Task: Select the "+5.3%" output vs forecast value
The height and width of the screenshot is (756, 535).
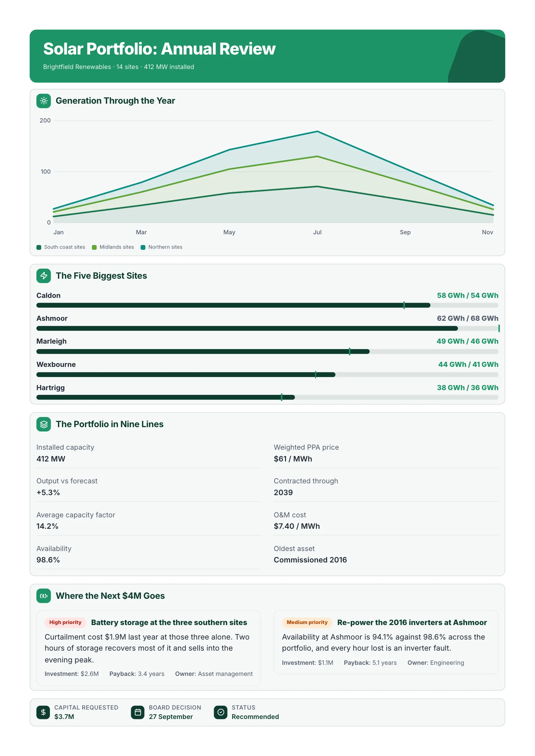Action: click(x=48, y=492)
